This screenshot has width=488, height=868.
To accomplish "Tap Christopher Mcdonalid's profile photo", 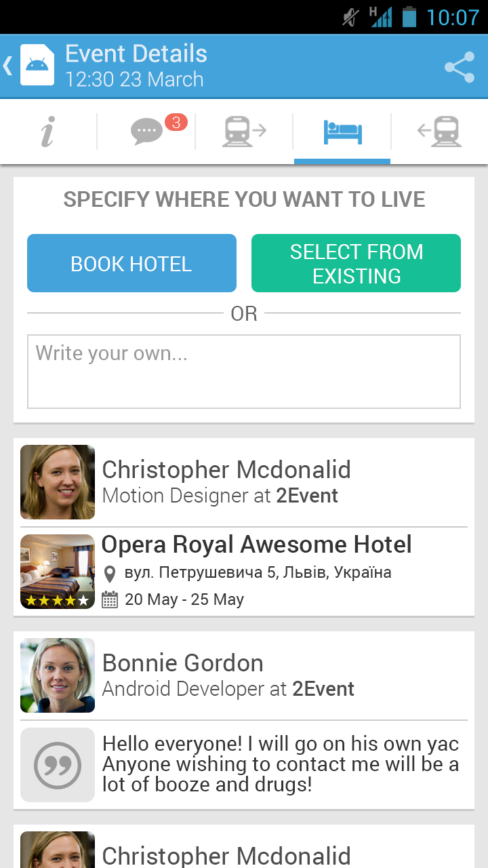I will pyautogui.click(x=58, y=482).
